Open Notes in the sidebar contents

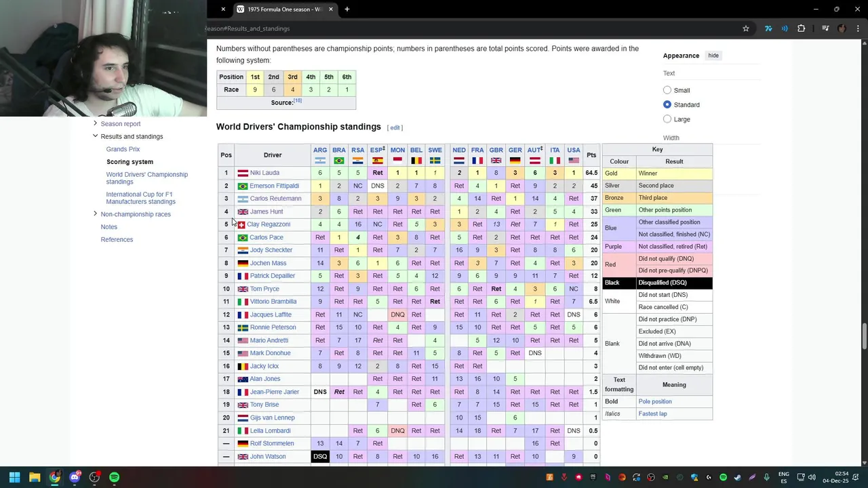[x=108, y=227]
